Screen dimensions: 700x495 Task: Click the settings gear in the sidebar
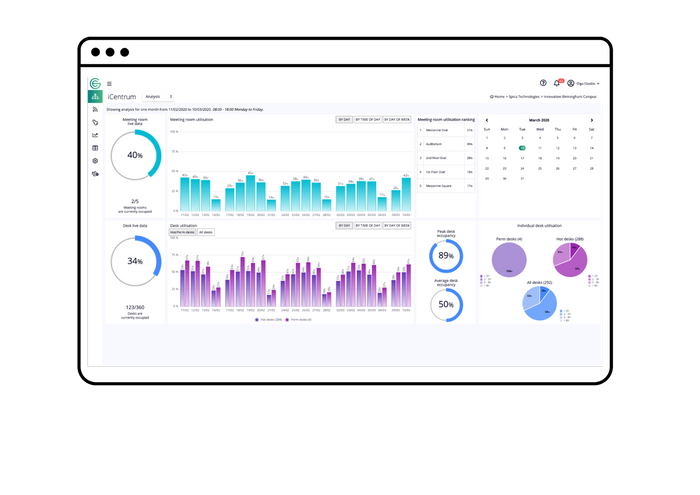[95, 161]
